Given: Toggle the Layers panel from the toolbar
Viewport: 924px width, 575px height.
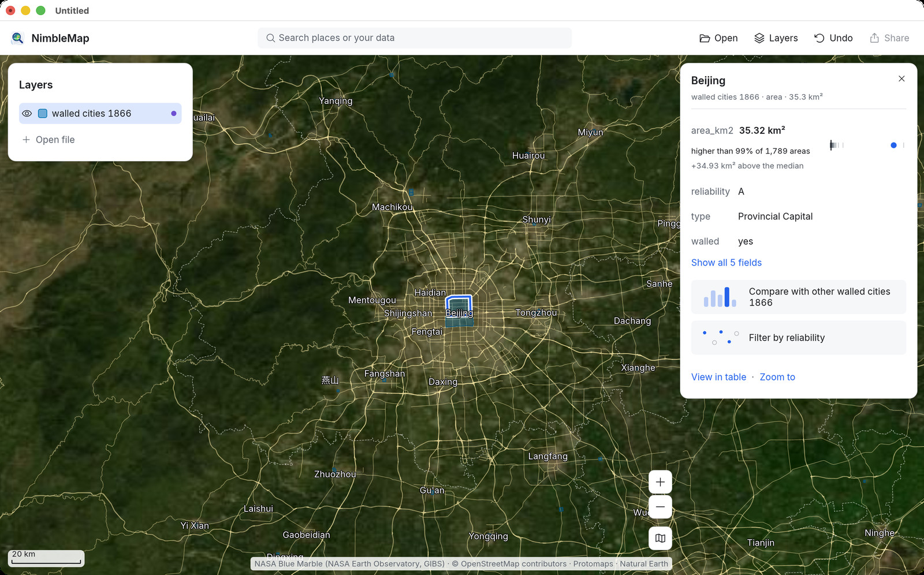Looking at the screenshot, I should [x=776, y=38].
